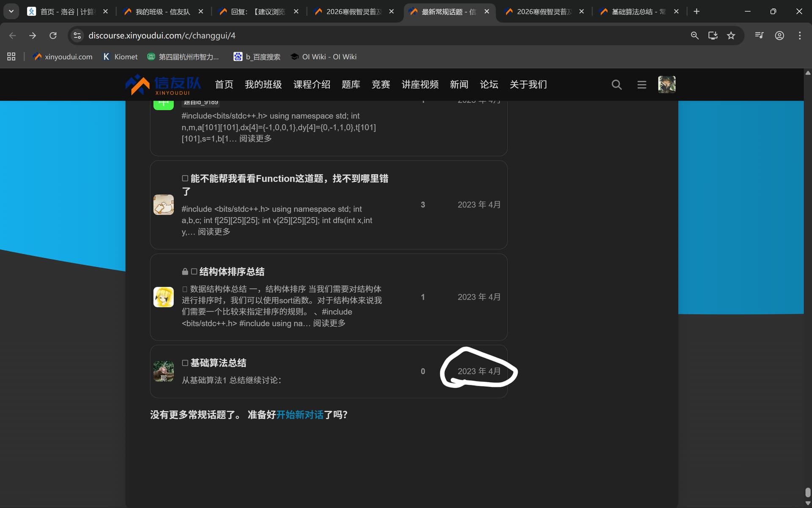This screenshot has width=812, height=508.
Task: Navigate back using the browser back arrow
Action: 13,36
